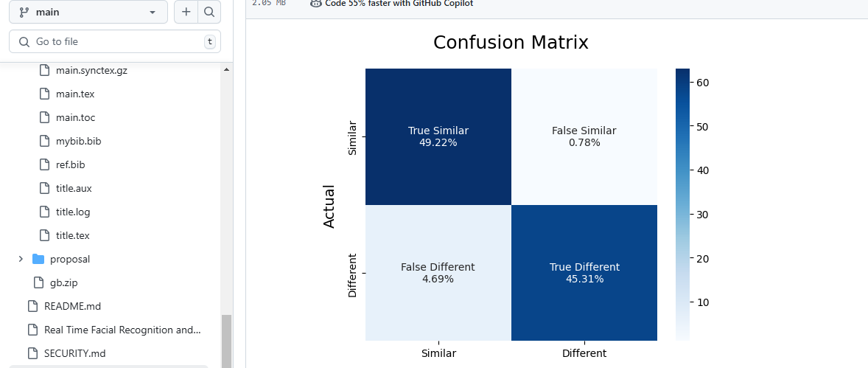
Task: Open main.toc file
Action: pyautogui.click(x=75, y=118)
